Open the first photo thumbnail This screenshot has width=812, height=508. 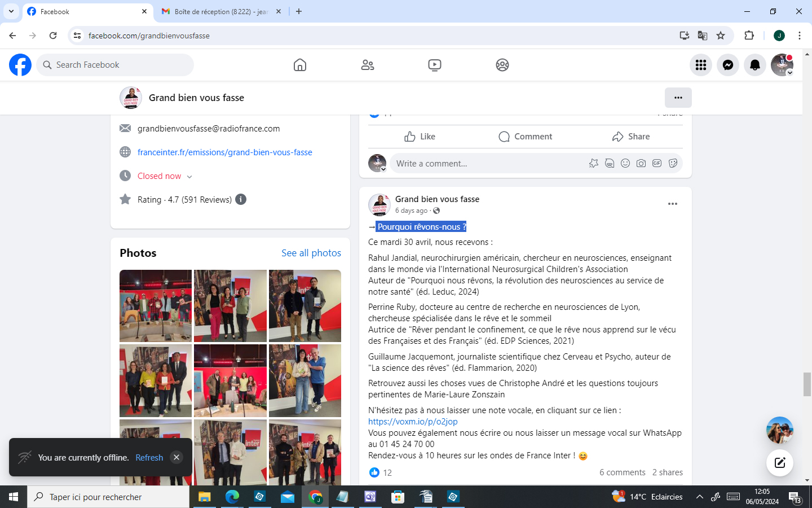click(x=156, y=306)
